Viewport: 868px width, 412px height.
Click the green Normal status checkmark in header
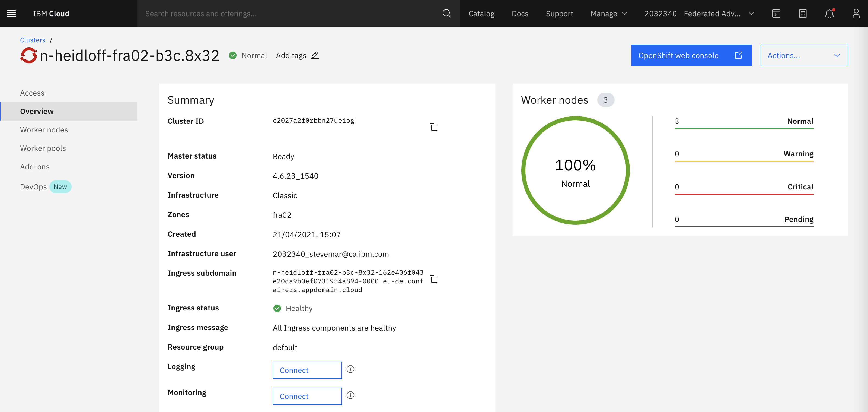click(x=232, y=55)
